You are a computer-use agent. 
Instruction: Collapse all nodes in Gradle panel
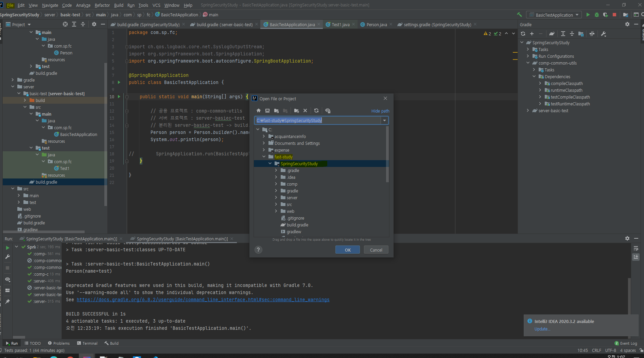(x=572, y=34)
